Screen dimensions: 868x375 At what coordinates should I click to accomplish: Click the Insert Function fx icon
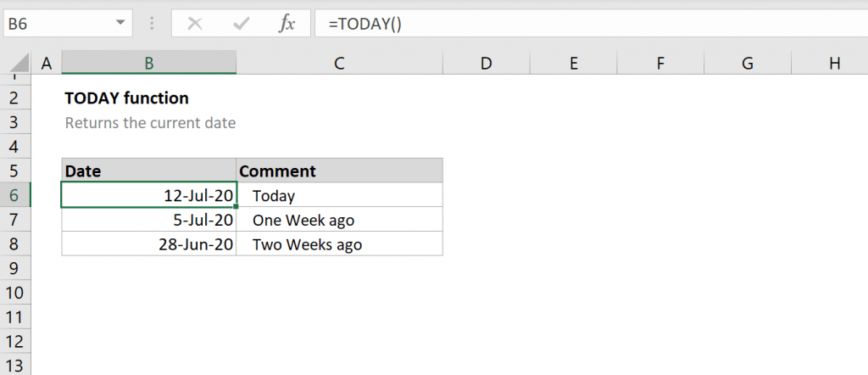pyautogui.click(x=287, y=24)
